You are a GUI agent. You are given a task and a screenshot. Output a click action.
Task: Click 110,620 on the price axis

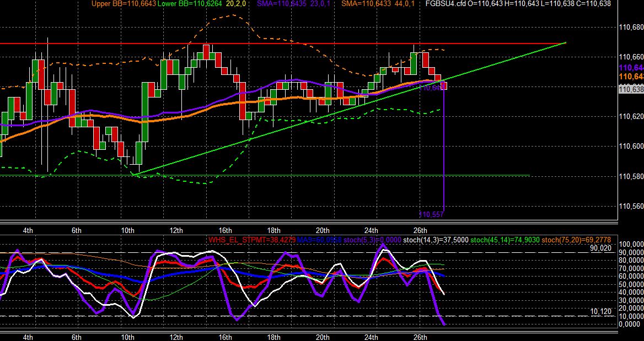click(x=631, y=117)
